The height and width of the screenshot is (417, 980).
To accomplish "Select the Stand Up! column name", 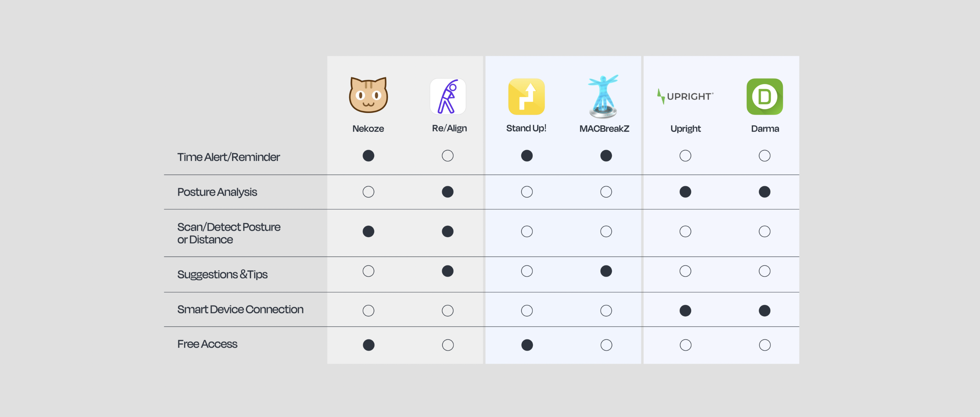I will pyautogui.click(x=526, y=128).
